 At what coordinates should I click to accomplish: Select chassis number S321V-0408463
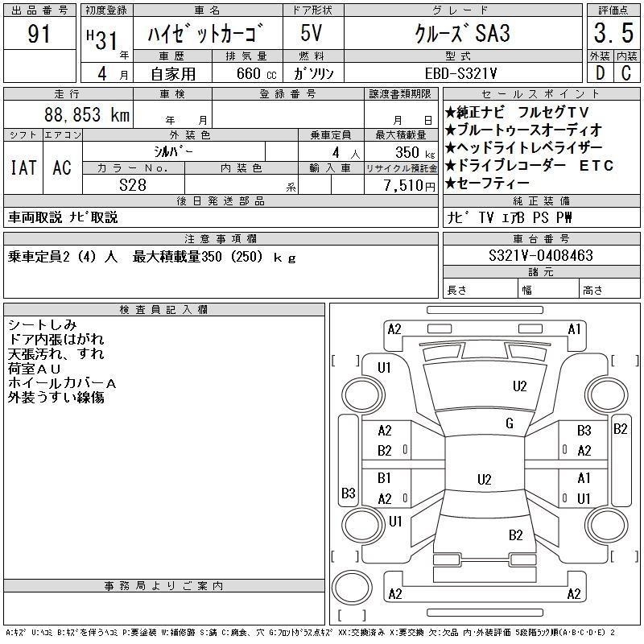click(x=541, y=255)
